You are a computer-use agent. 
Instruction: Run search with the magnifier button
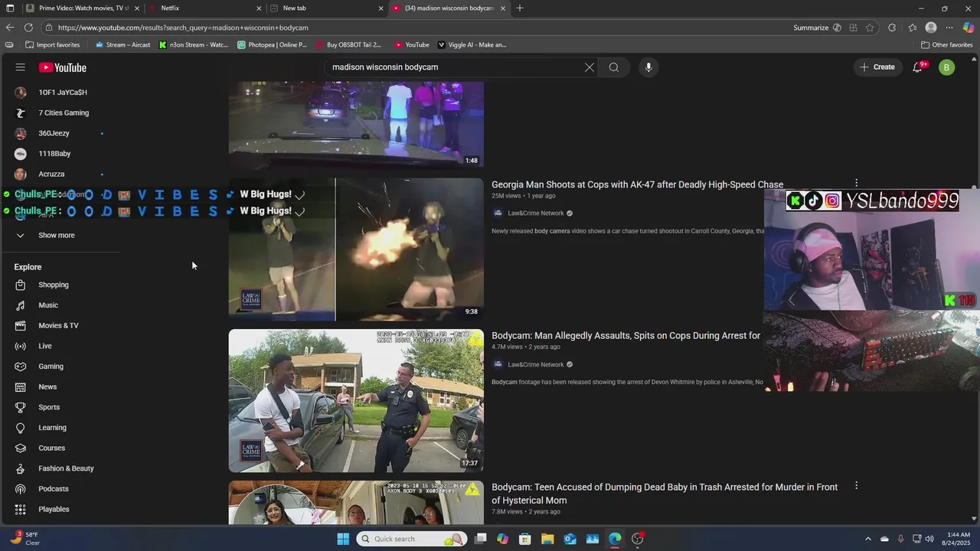[x=614, y=67]
